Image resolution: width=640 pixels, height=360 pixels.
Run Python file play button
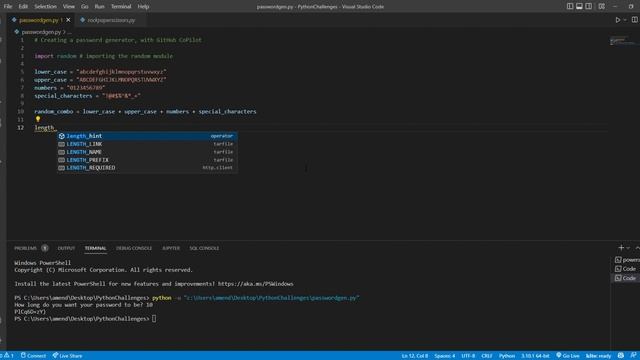[618, 20]
